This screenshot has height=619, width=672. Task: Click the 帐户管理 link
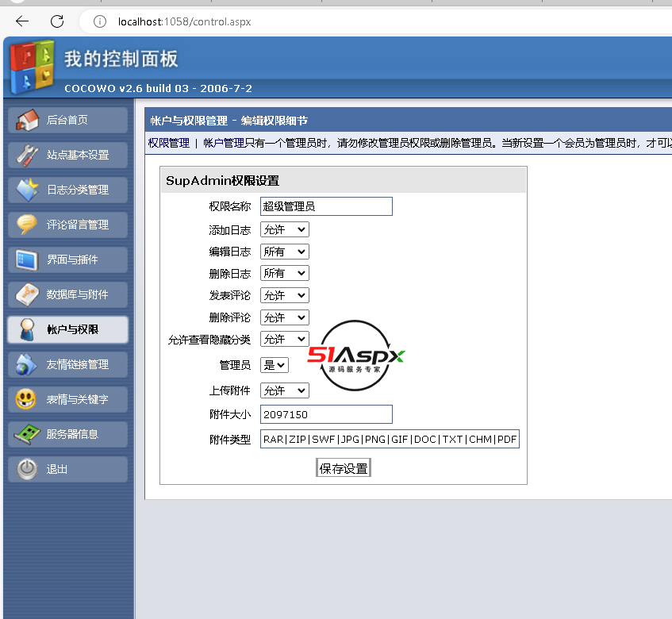(x=224, y=143)
